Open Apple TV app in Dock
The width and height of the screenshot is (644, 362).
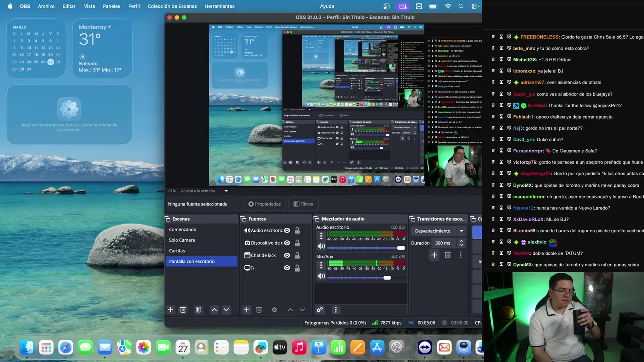[x=280, y=347]
